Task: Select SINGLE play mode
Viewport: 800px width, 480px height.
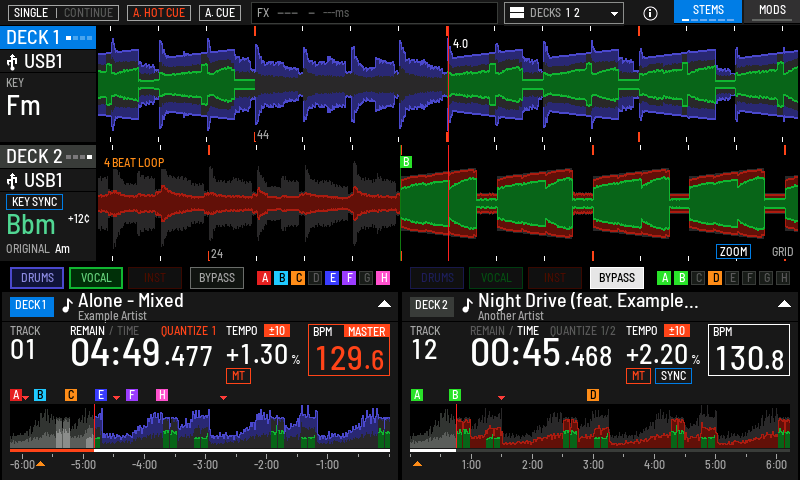Action: tap(31, 13)
